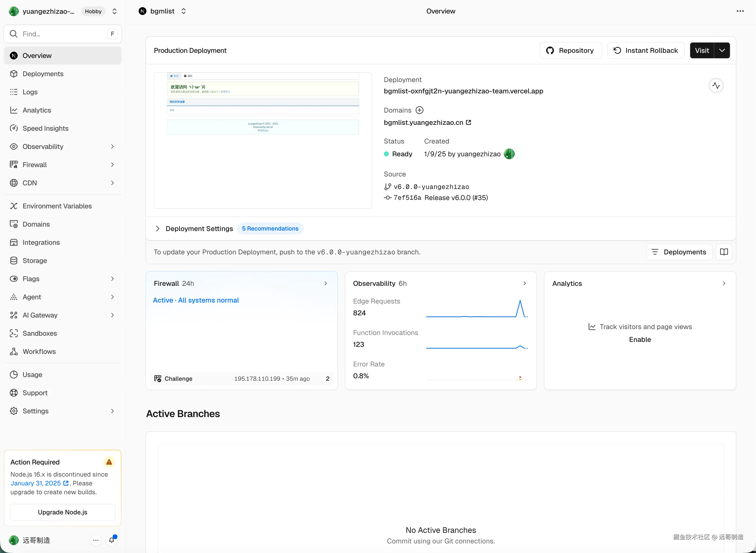Screen dimensions: 756x553
Task: Click the yuangezhizao author avatar
Action: coord(509,154)
